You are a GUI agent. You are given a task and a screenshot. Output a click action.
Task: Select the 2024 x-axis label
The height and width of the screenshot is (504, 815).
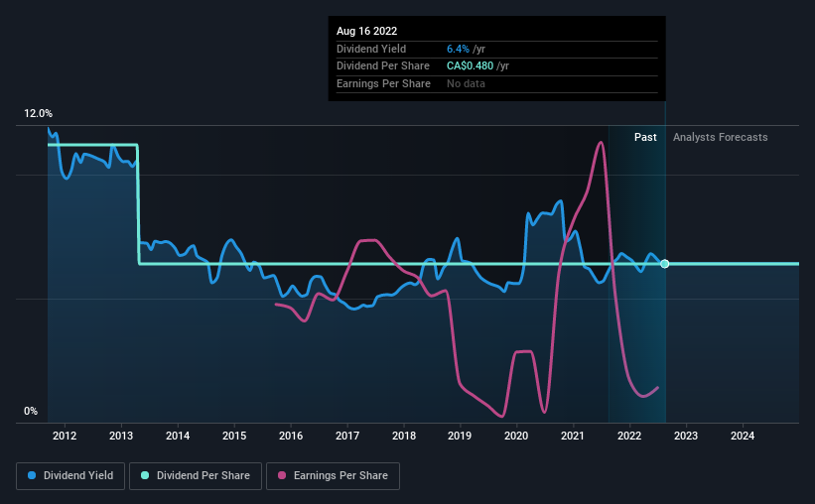743,436
